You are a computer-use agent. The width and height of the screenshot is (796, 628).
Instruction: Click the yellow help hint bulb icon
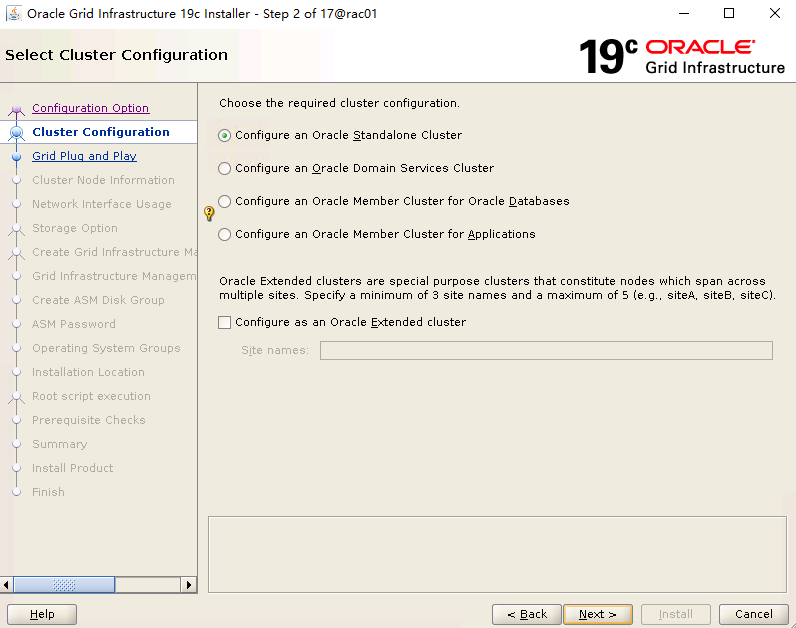pos(209,213)
